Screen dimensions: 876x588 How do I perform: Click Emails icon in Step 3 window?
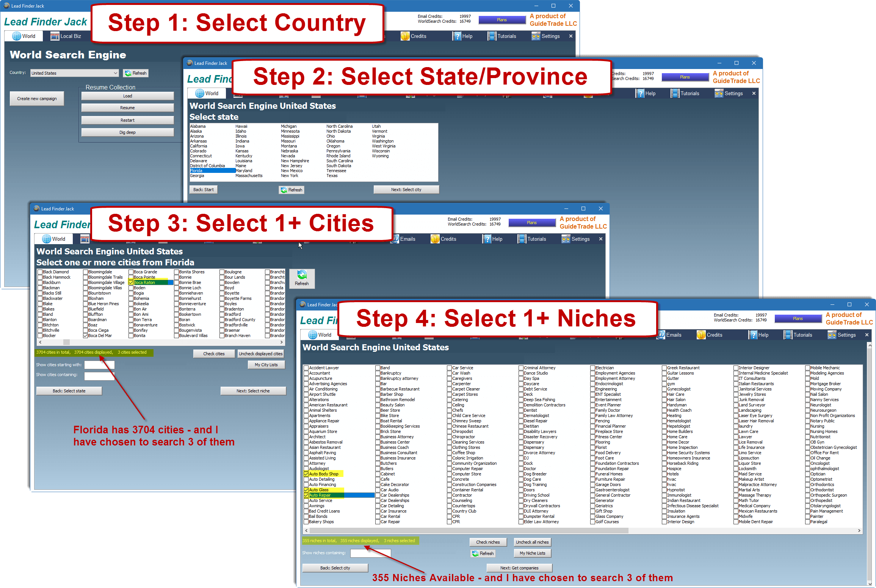click(x=395, y=239)
